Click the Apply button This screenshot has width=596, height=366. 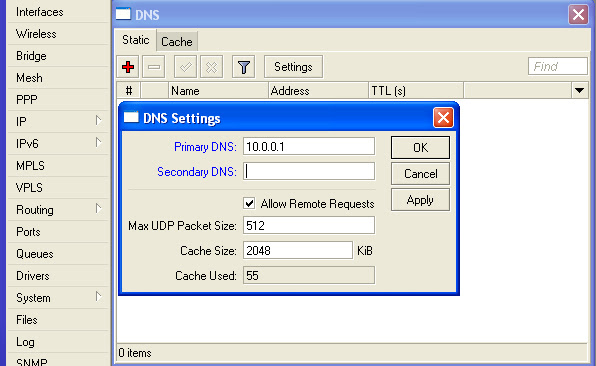pos(420,200)
